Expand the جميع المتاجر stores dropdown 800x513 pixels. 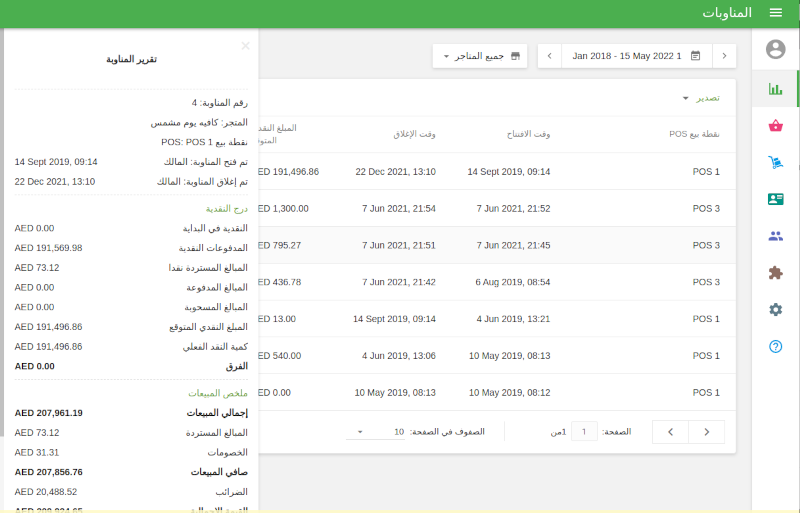[480, 56]
